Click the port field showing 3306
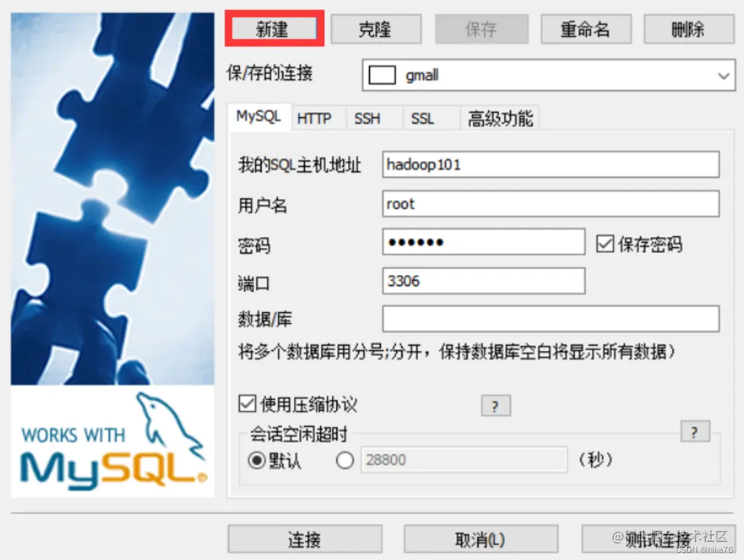Image resolution: width=744 pixels, height=560 pixels. pos(483,281)
